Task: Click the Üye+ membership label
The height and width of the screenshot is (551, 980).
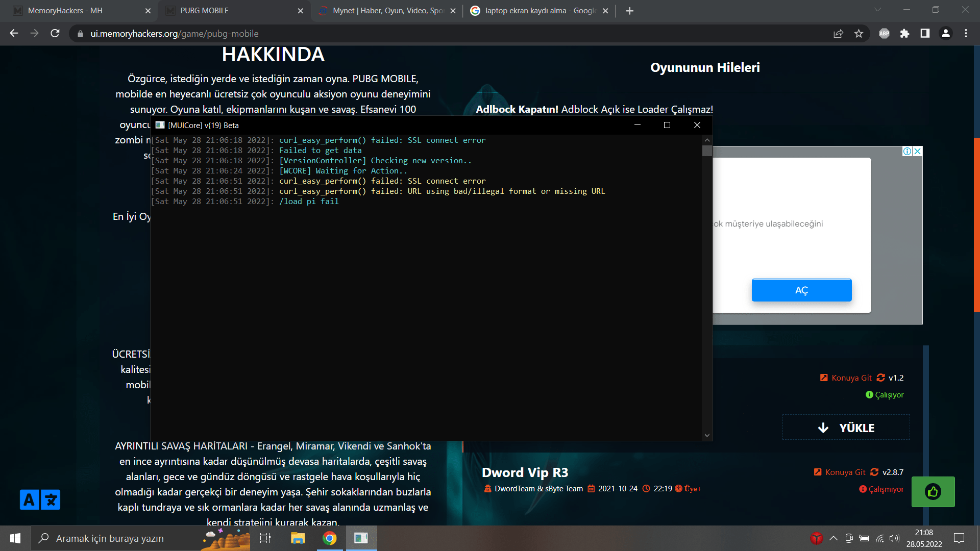Action: 693,489
